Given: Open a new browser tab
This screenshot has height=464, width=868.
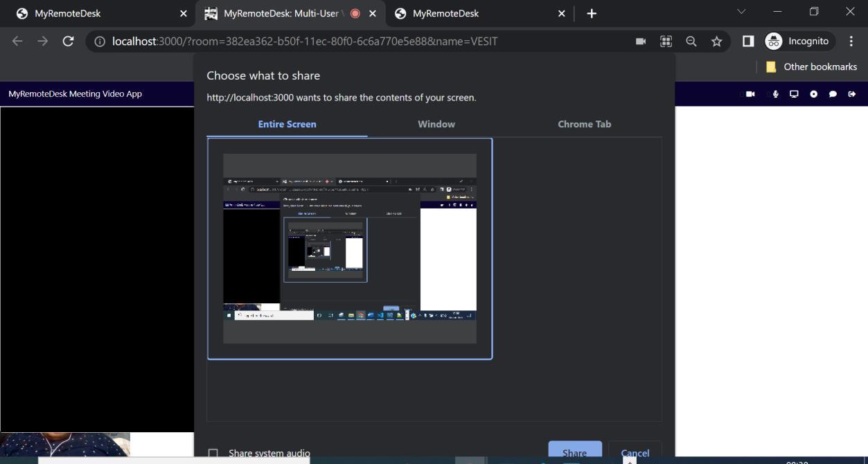Looking at the screenshot, I should pyautogui.click(x=592, y=13).
